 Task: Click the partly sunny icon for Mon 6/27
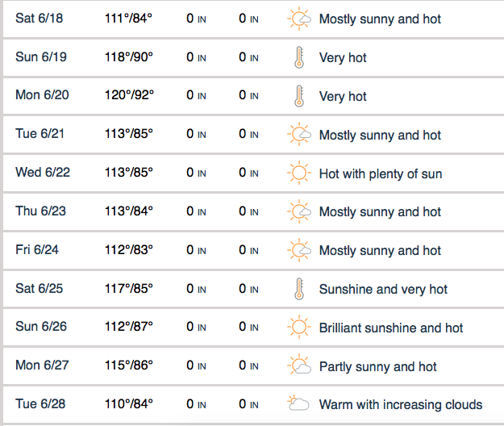click(299, 366)
